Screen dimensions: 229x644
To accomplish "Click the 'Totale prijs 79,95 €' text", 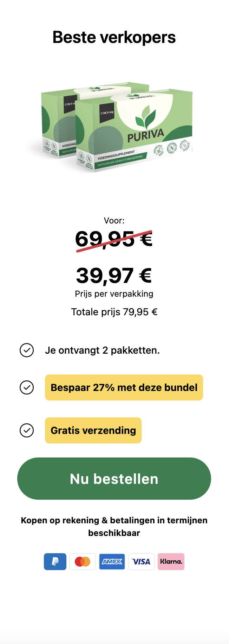I will 114,312.
